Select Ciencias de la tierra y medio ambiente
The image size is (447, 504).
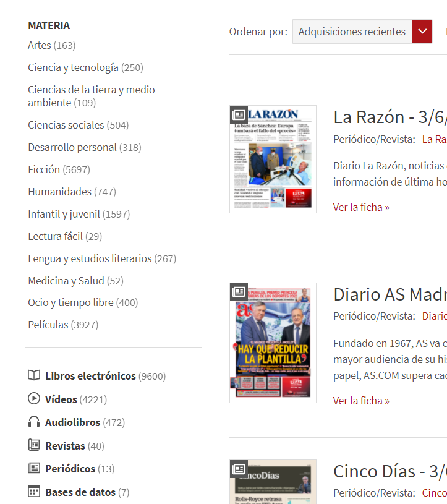(92, 96)
